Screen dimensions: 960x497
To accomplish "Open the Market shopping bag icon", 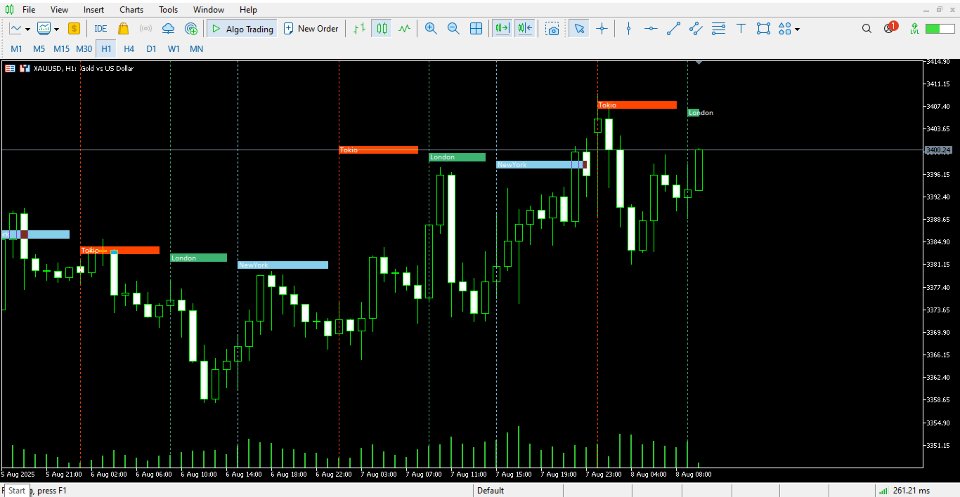I will pyautogui.click(x=123, y=28).
